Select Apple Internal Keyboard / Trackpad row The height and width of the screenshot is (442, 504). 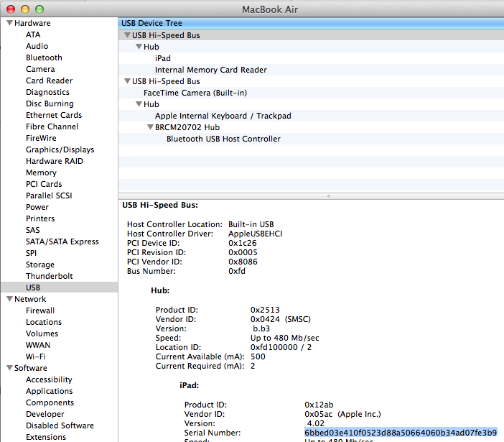311,116
